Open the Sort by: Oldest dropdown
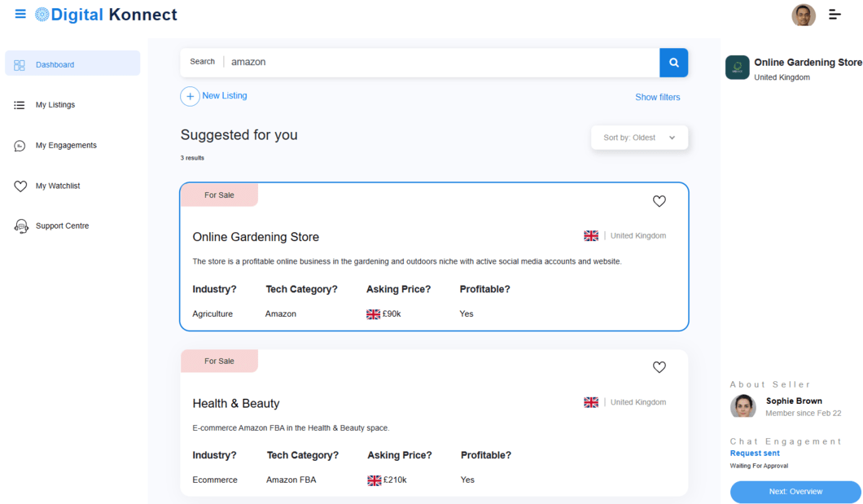This screenshot has height=504, width=863. (639, 138)
